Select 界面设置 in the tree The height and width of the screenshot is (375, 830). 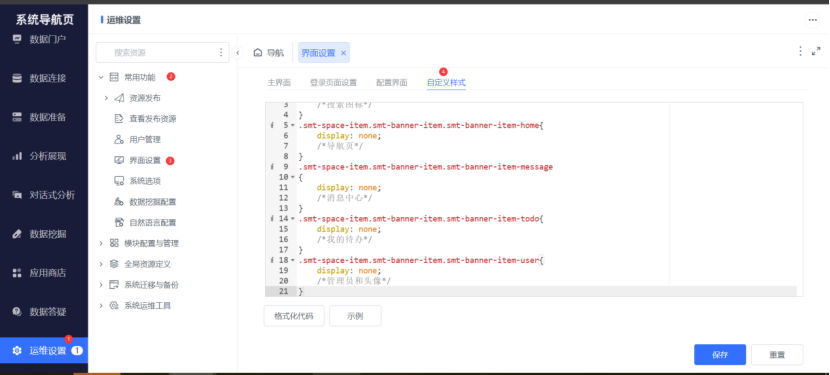pos(145,160)
